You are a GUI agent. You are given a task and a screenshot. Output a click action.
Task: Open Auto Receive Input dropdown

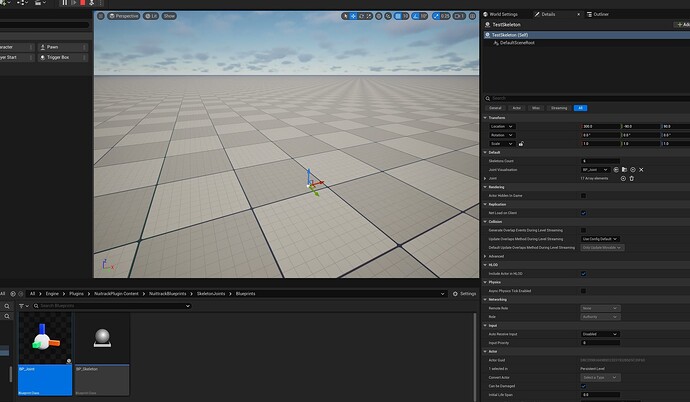pyautogui.click(x=602, y=334)
